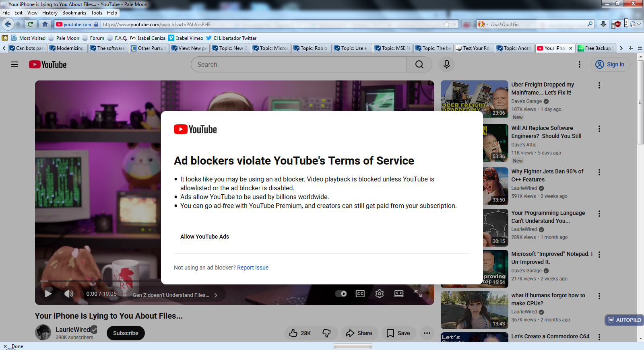Open the 'Pale Moon' bookmark in bookmarks toolbar
644x350 pixels.
tap(64, 38)
